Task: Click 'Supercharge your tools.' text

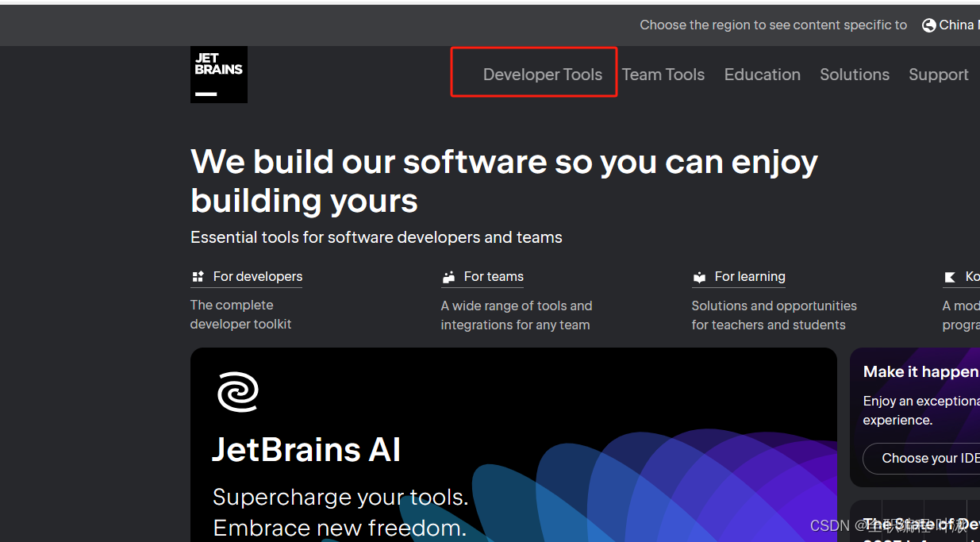Action: 340,498
